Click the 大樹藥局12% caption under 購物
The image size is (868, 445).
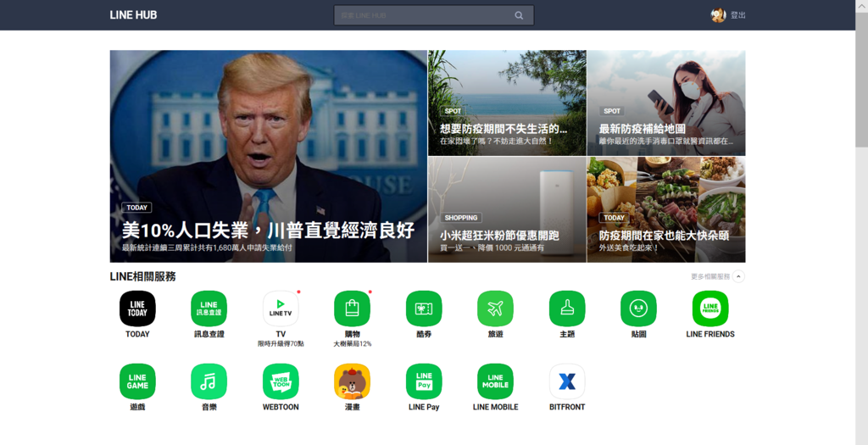pyautogui.click(x=352, y=344)
